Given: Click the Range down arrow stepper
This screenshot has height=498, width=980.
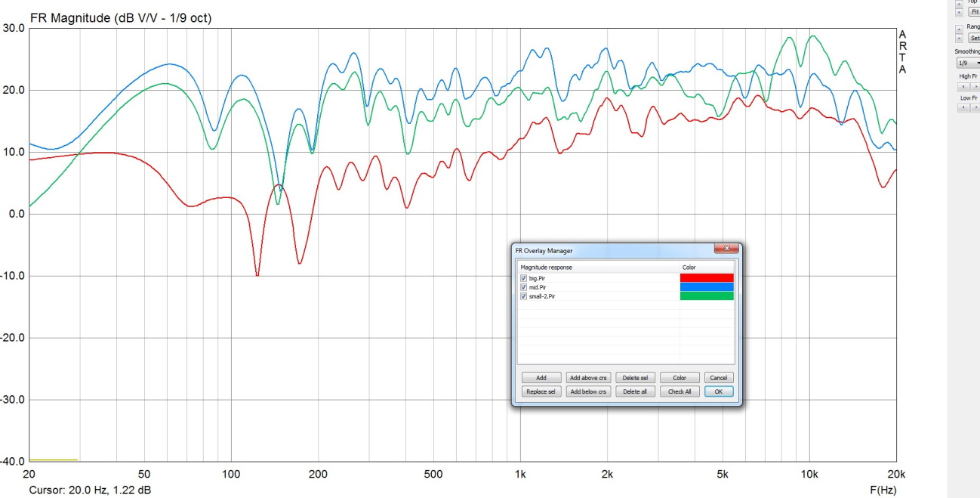Looking at the screenshot, I should 959,39.
